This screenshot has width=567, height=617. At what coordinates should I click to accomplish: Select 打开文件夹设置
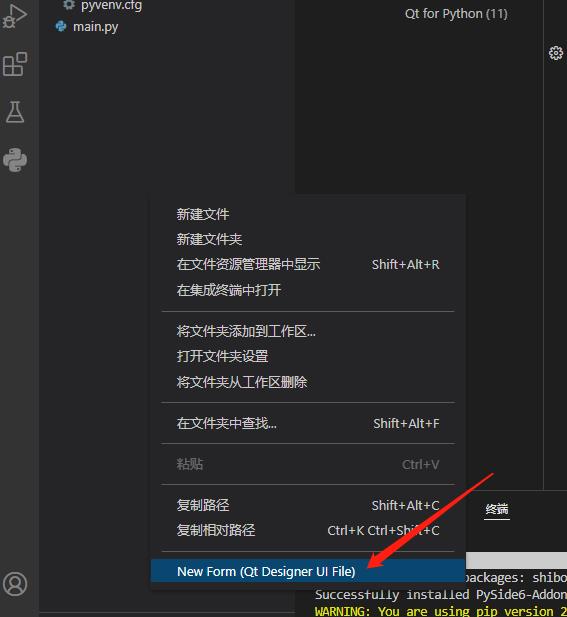308,357
